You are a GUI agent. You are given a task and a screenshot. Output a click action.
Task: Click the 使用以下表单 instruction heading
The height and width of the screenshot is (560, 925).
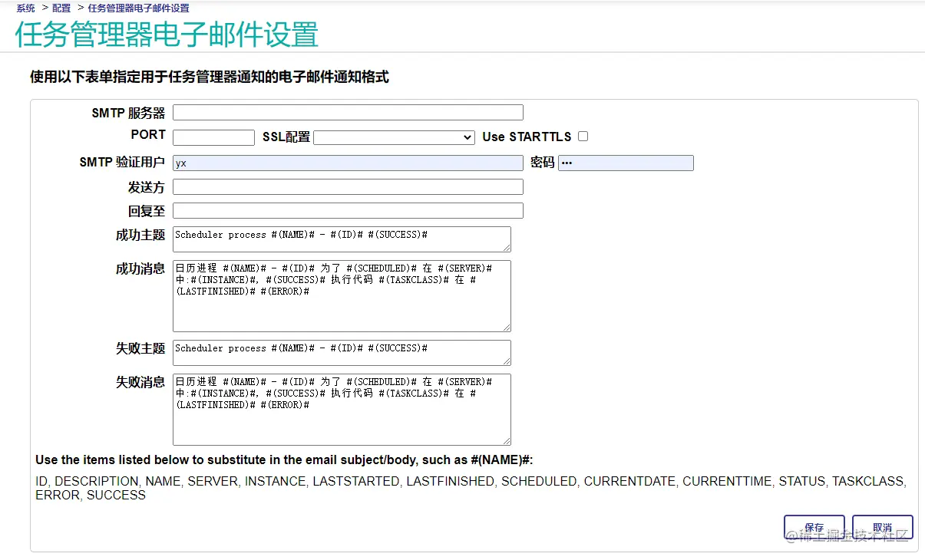coord(209,77)
